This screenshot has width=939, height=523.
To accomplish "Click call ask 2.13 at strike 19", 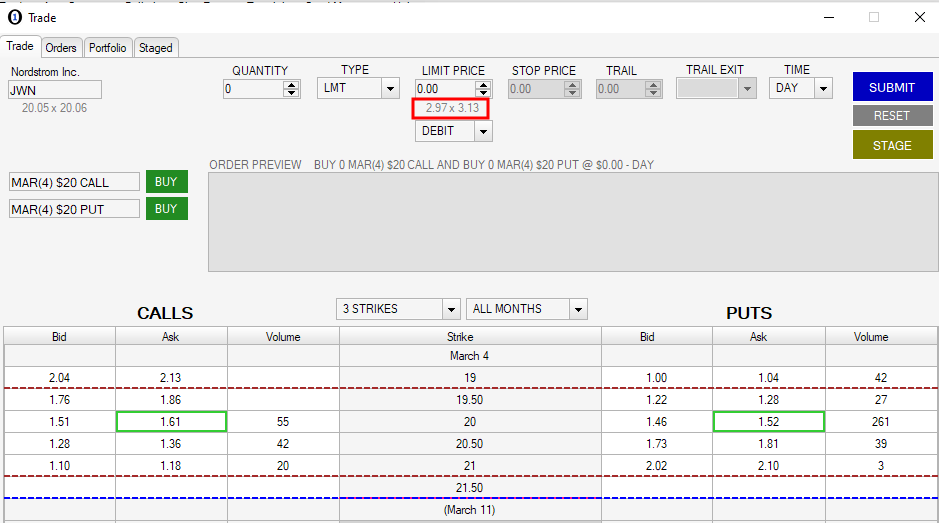I will pyautogui.click(x=171, y=377).
